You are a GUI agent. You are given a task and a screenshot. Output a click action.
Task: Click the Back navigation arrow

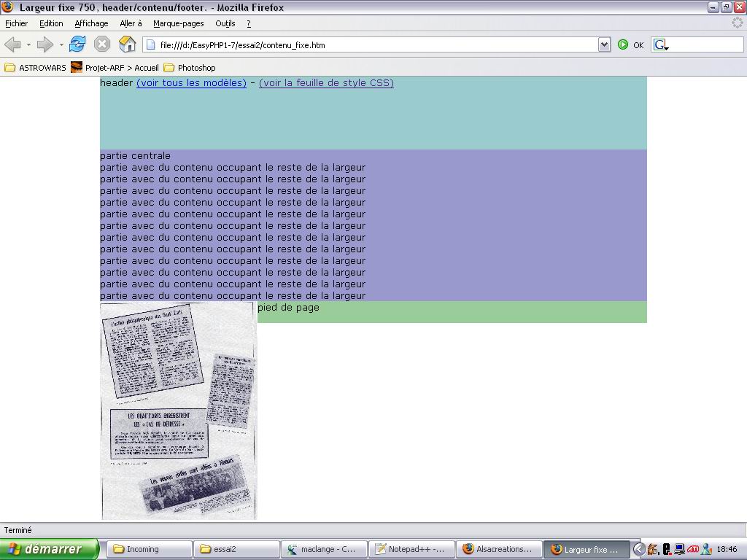[12, 45]
